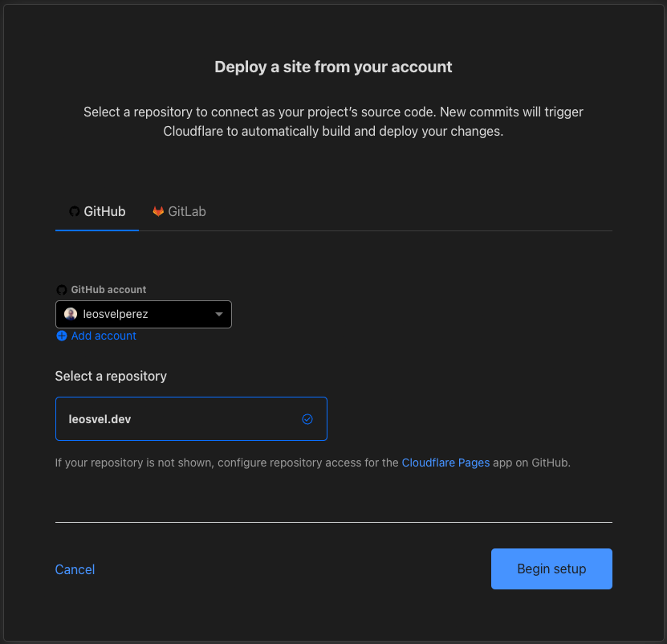Image resolution: width=667 pixels, height=644 pixels.
Task: Switch to the GitHub tab
Action: point(96,211)
